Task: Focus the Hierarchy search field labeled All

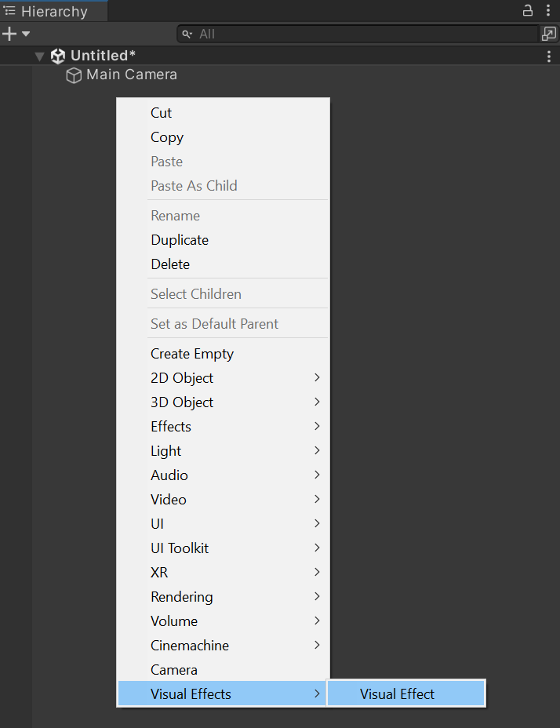Action: (x=358, y=34)
